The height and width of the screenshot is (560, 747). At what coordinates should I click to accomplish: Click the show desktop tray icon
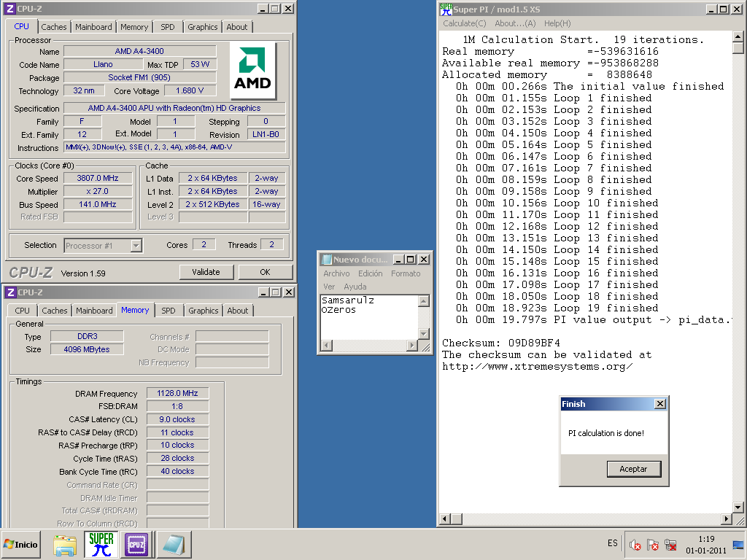tap(739, 544)
